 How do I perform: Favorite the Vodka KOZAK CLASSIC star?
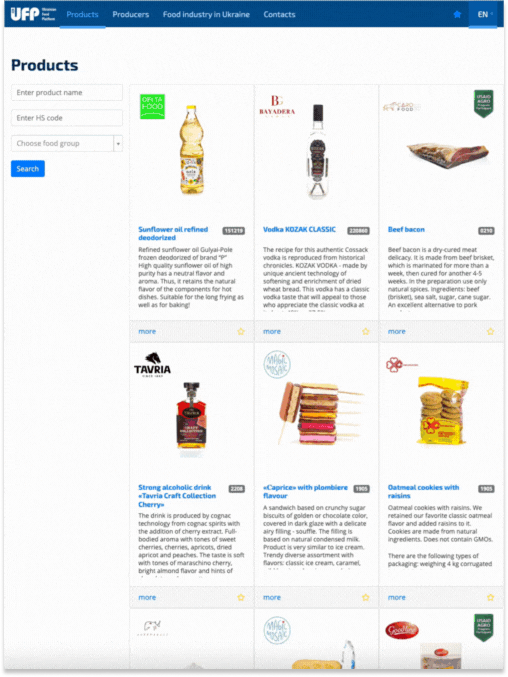pos(366,331)
